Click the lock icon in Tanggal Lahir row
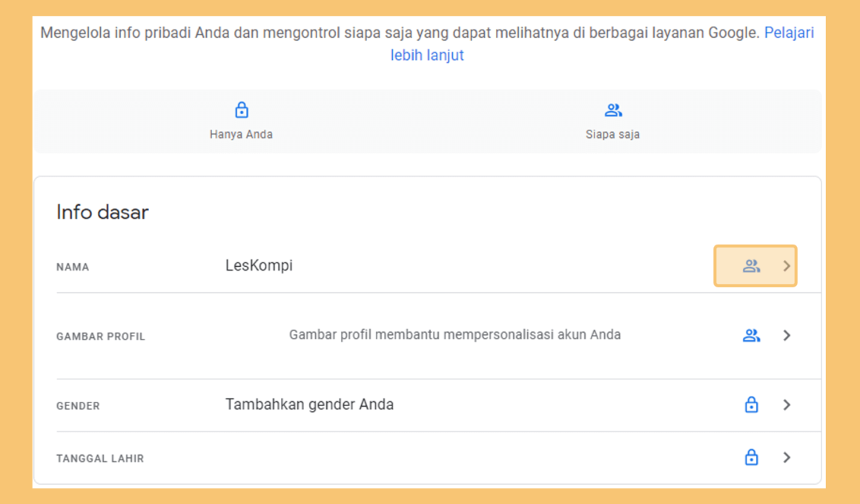The width and height of the screenshot is (860, 504). (x=752, y=457)
